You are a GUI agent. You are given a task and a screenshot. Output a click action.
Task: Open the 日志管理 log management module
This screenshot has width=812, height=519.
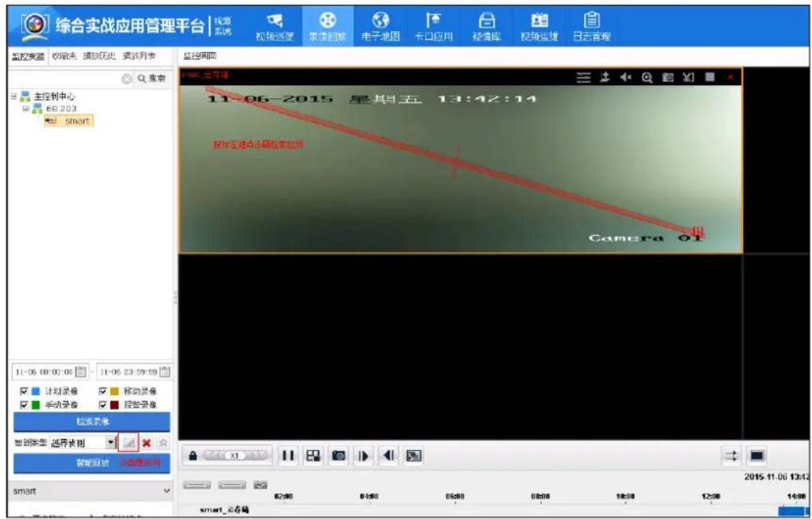point(591,27)
